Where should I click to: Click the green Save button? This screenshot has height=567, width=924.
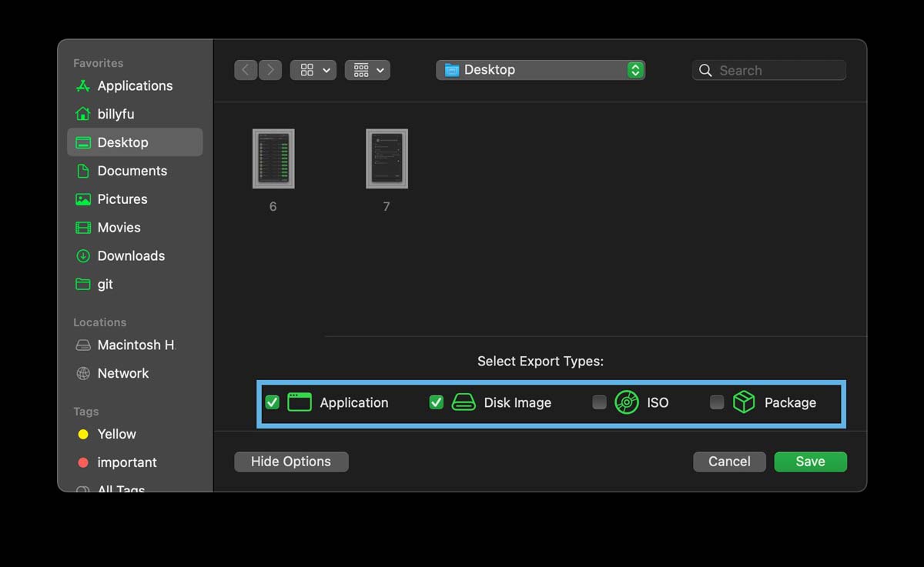pos(811,462)
